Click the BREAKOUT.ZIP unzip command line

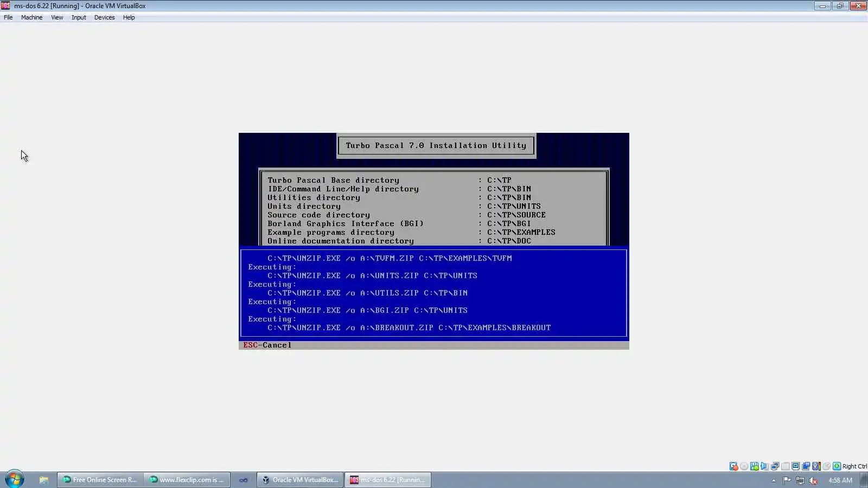click(409, 328)
